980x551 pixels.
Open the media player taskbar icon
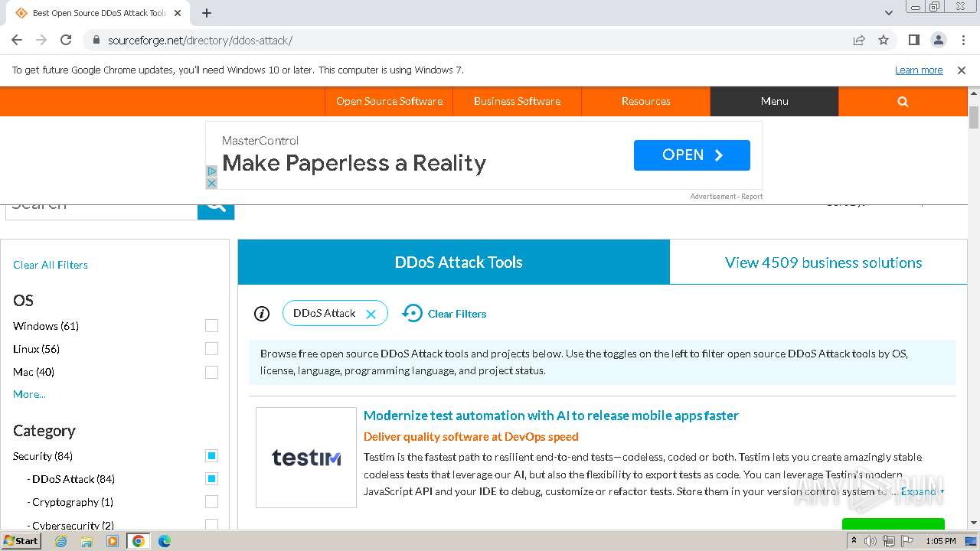[x=113, y=541]
